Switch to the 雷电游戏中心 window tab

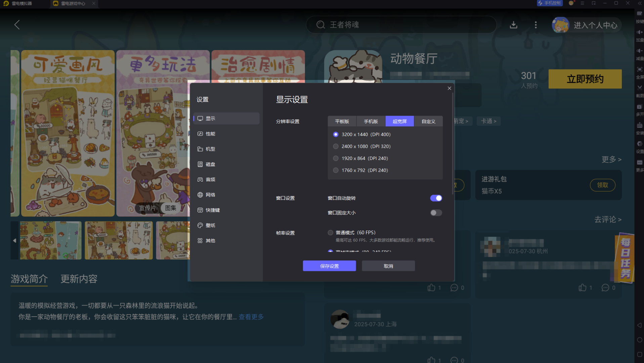point(73,3)
